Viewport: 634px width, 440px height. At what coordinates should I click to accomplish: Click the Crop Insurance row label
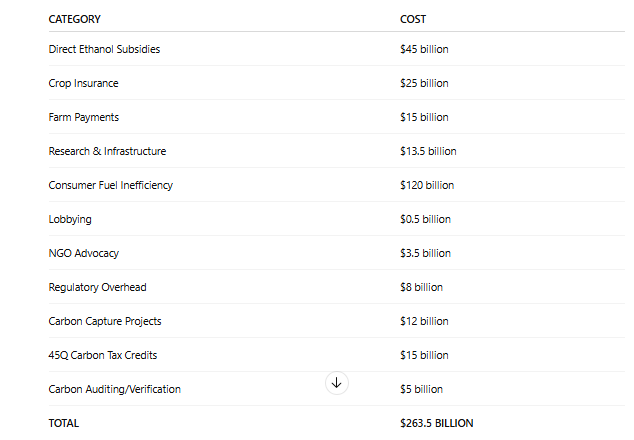[83, 83]
